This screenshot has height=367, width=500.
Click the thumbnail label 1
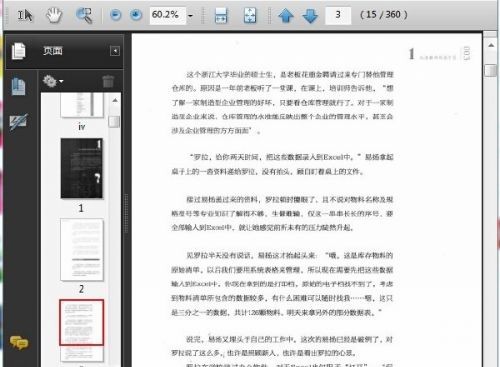81,209
